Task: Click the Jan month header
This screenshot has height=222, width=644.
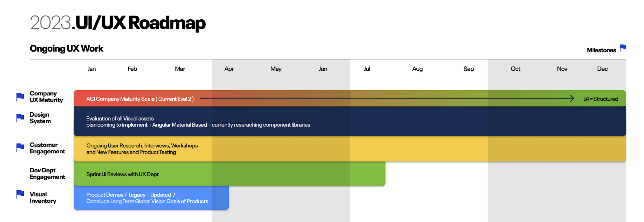Action: (x=92, y=69)
